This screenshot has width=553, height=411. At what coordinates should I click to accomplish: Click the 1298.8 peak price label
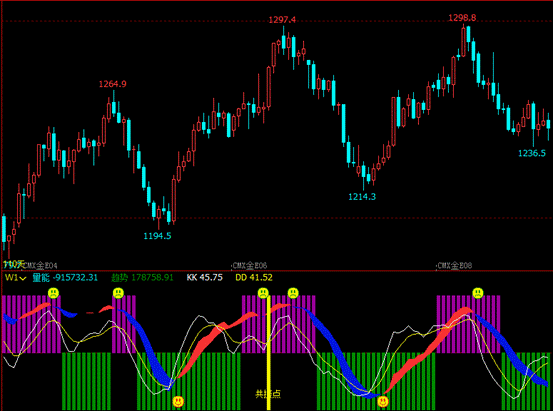pos(462,18)
